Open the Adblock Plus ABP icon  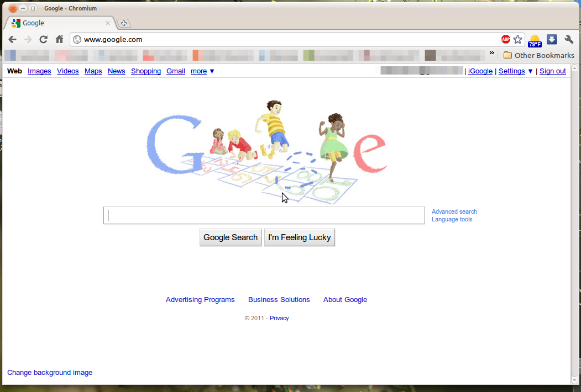[505, 39]
